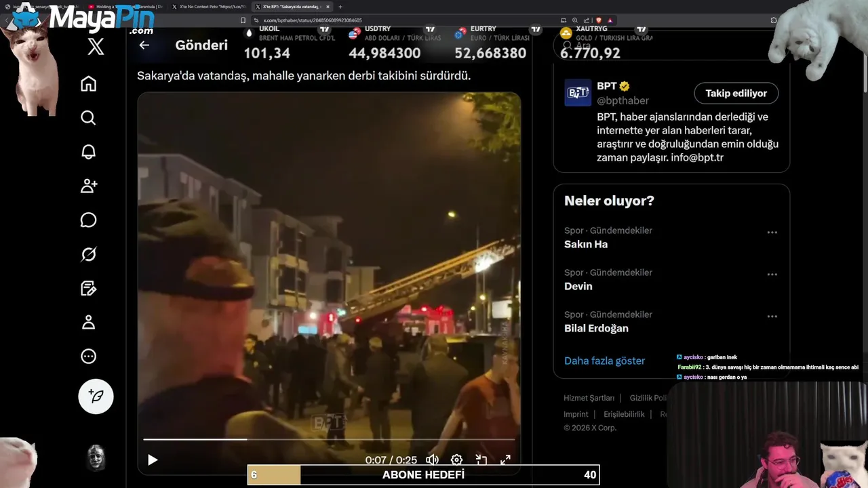Screen dimensions: 868x488
Task: Open Explore search from the sidebar
Action: [88, 118]
